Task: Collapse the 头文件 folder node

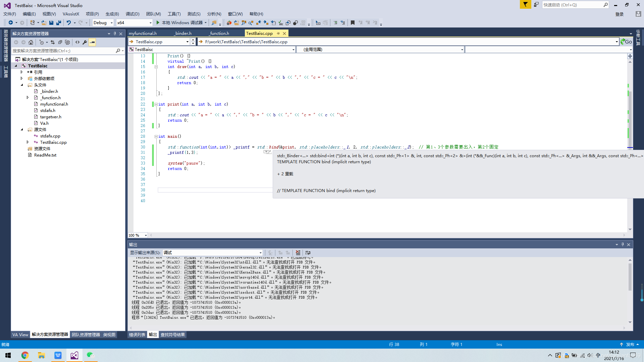Action: [x=22, y=85]
